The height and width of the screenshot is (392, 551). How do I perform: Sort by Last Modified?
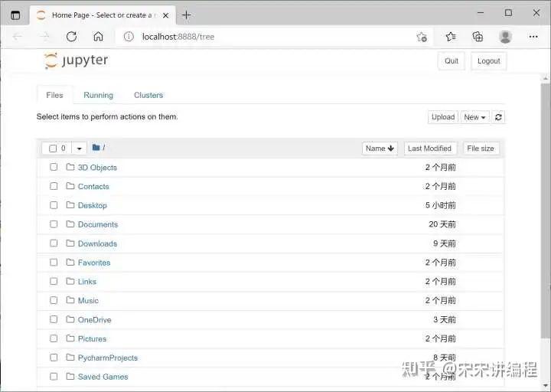[430, 149]
